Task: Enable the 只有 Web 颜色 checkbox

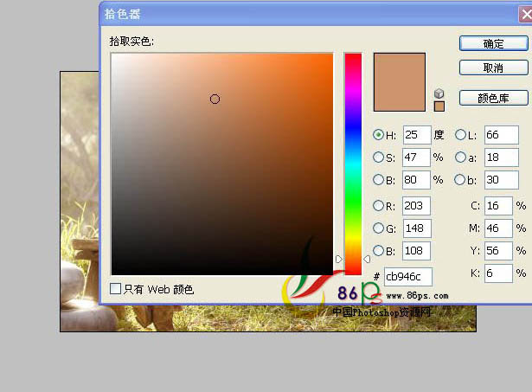Action: tap(116, 289)
